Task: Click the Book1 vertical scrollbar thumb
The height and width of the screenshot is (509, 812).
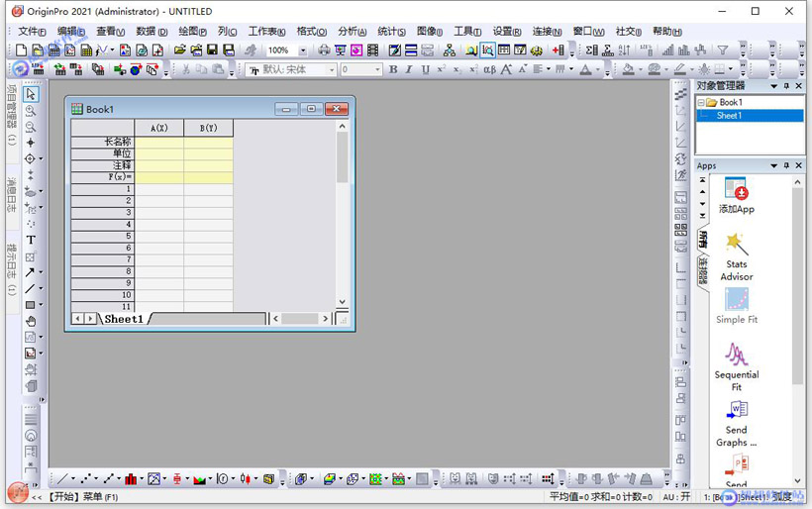Action: tap(342, 156)
